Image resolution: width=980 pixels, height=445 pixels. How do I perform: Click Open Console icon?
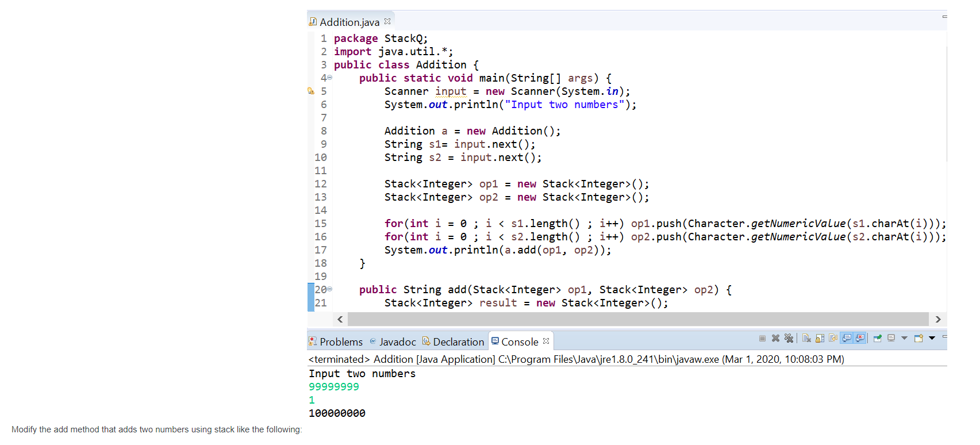[918, 338]
